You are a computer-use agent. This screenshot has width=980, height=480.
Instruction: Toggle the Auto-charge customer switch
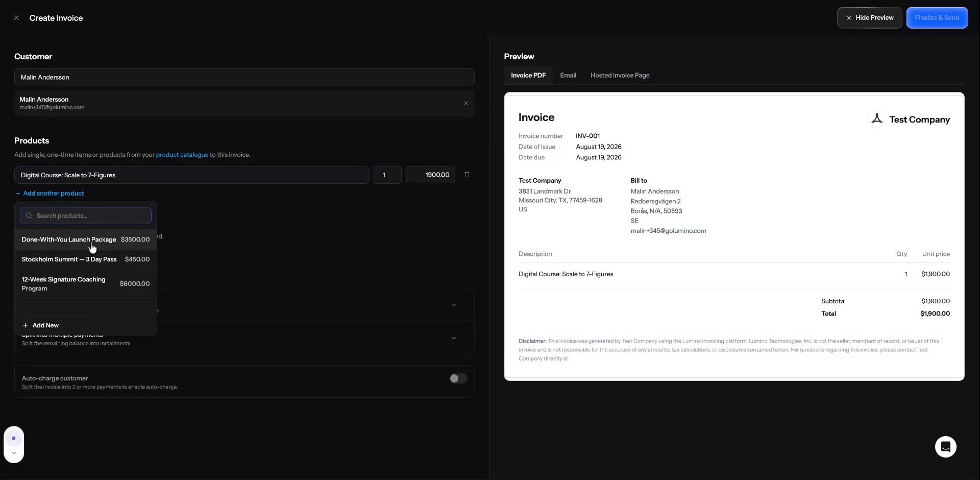pyautogui.click(x=458, y=378)
